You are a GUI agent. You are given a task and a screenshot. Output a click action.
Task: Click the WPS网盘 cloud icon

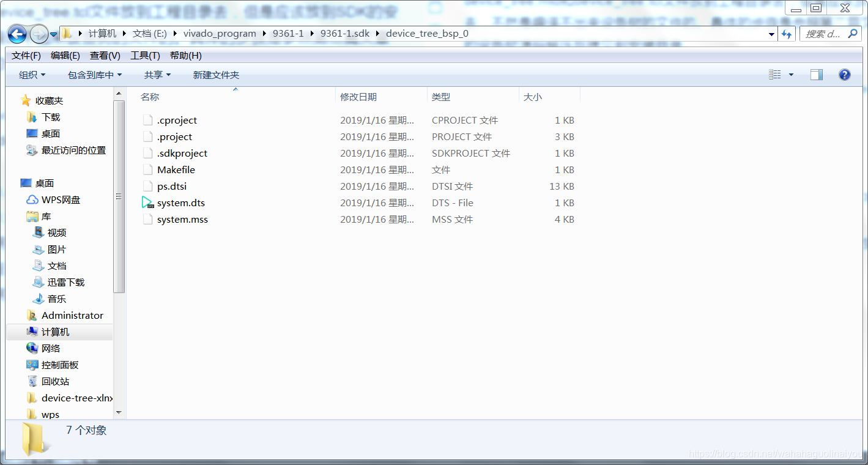32,199
